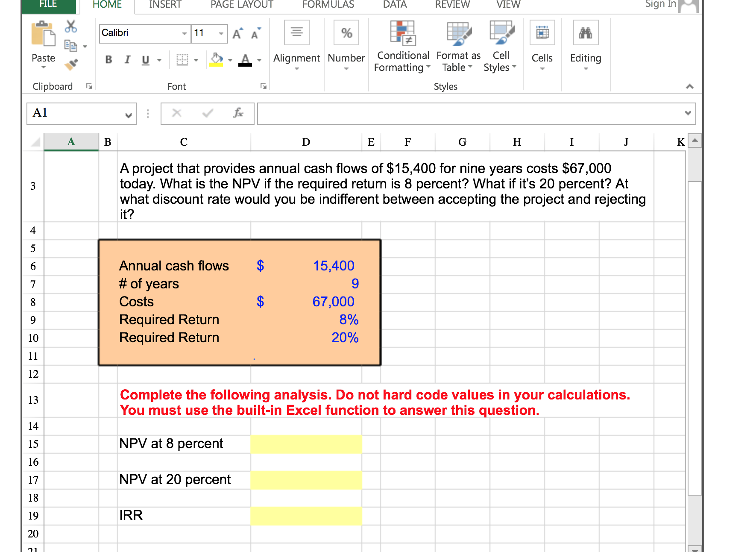Open the DATA ribbon tab

point(394,4)
